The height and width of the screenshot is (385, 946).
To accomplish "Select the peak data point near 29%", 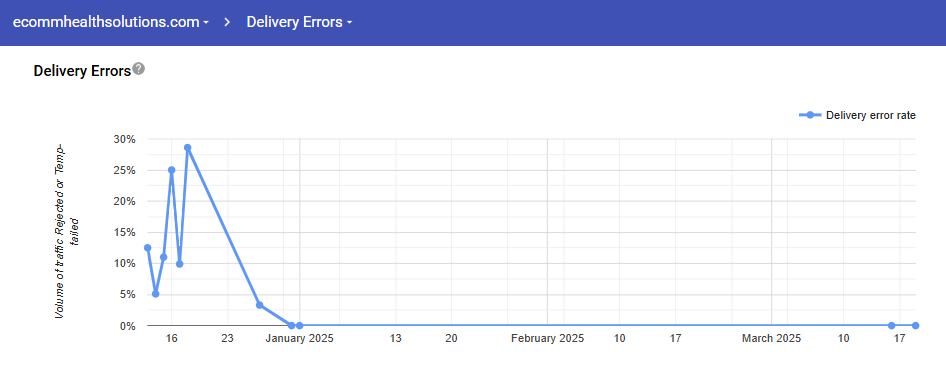I will point(188,147).
